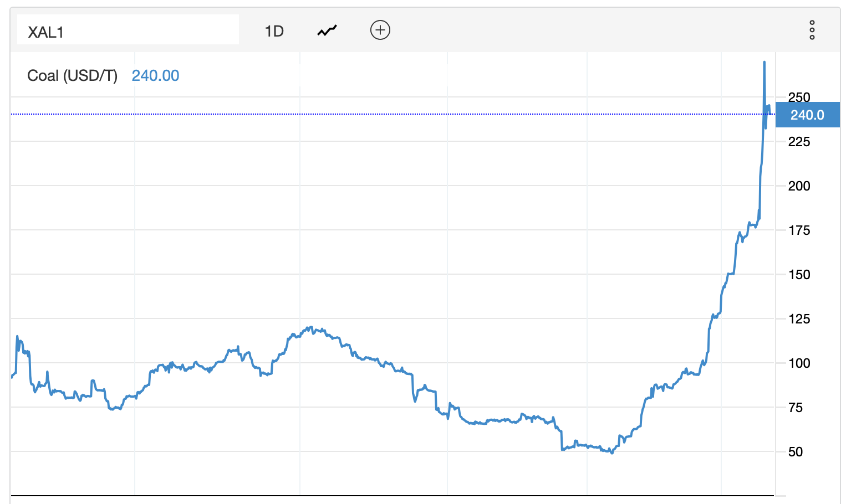
Task: Click the XAL1 symbol input field
Action: tap(128, 30)
